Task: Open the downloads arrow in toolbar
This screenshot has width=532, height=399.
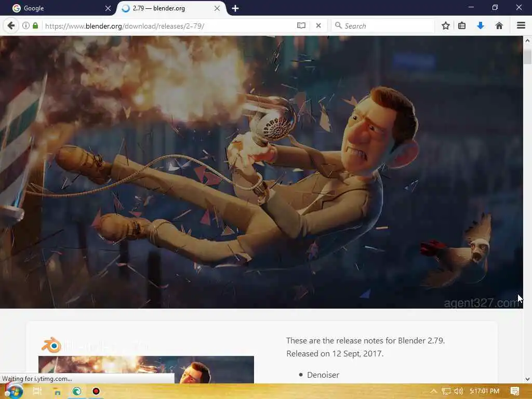Action: pos(481,26)
